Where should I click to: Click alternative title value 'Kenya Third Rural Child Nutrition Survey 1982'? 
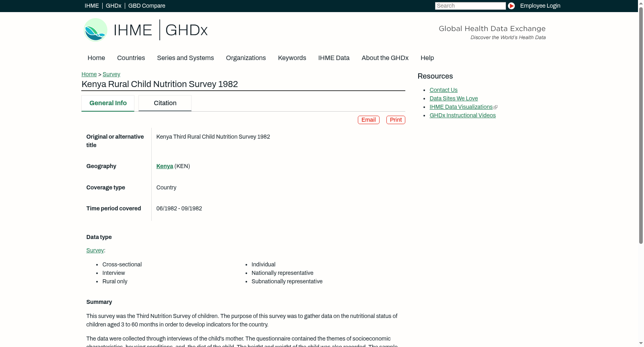point(213,137)
